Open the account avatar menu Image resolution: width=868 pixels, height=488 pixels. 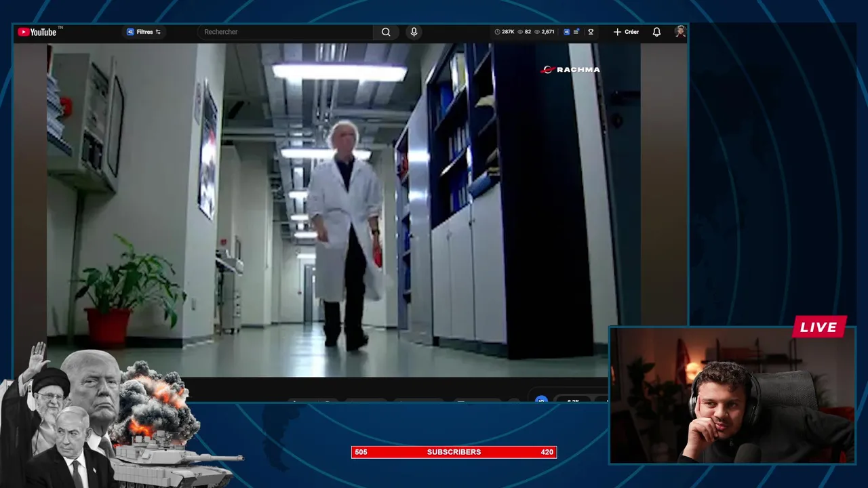[x=680, y=31]
